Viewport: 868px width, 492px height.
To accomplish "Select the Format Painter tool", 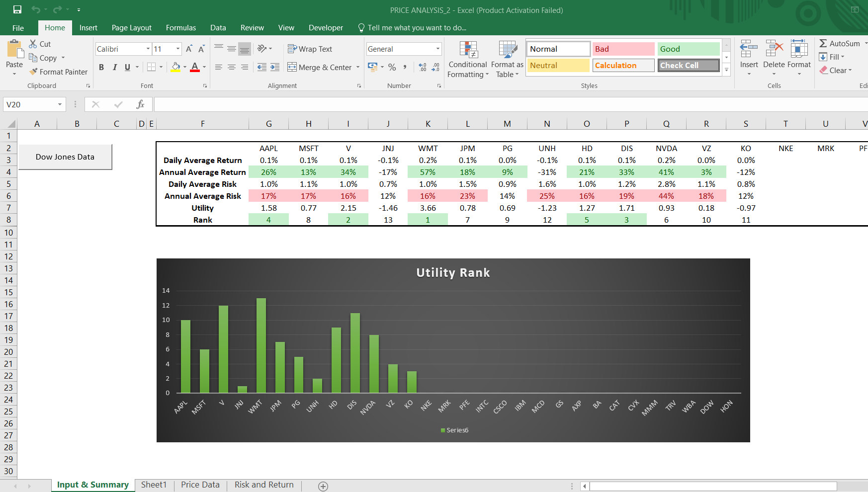I will point(58,72).
